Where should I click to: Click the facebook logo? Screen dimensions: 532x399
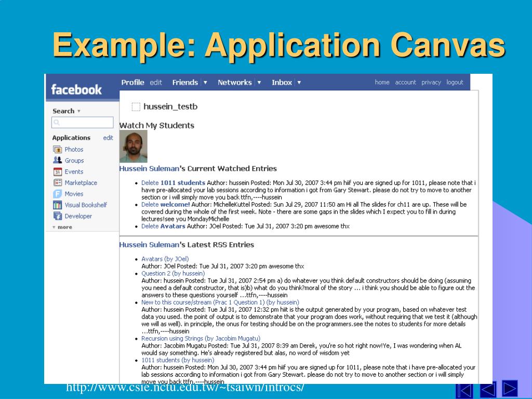(76, 89)
